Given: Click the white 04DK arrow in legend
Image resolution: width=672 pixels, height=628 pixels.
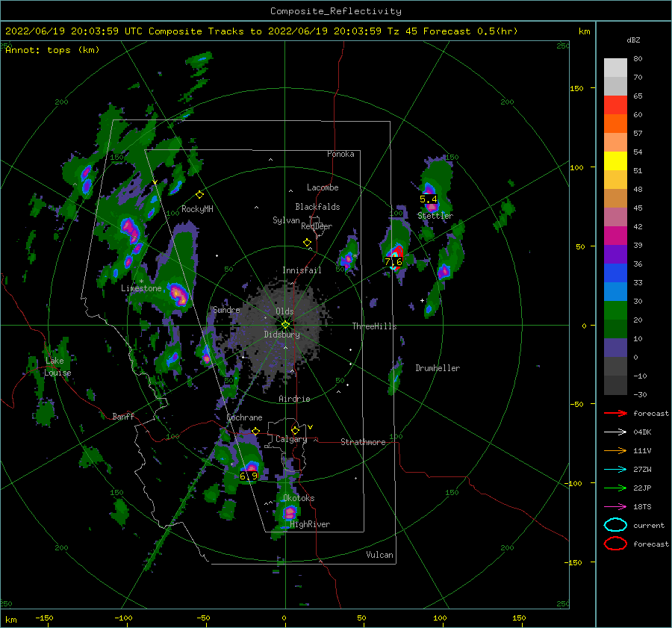Looking at the screenshot, I should point(615,432).
